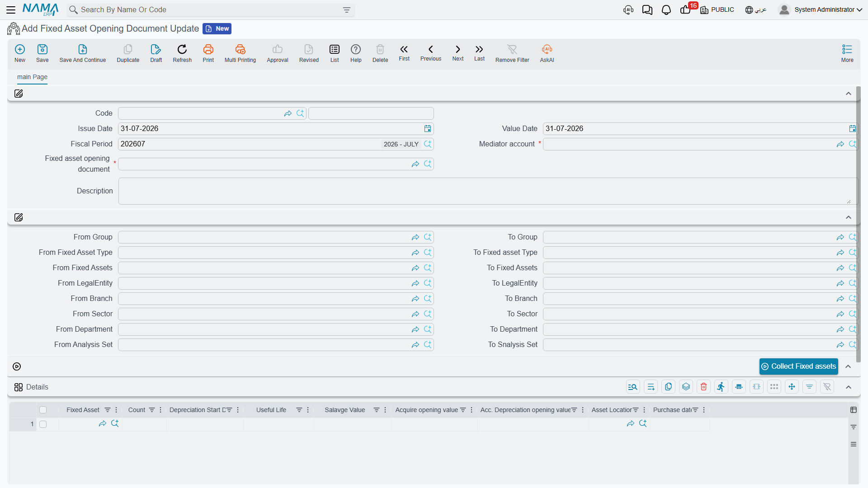This screenshot has width=868, height=488.
Task: Collapse the first header section
Action: click(x=849, y=94)
